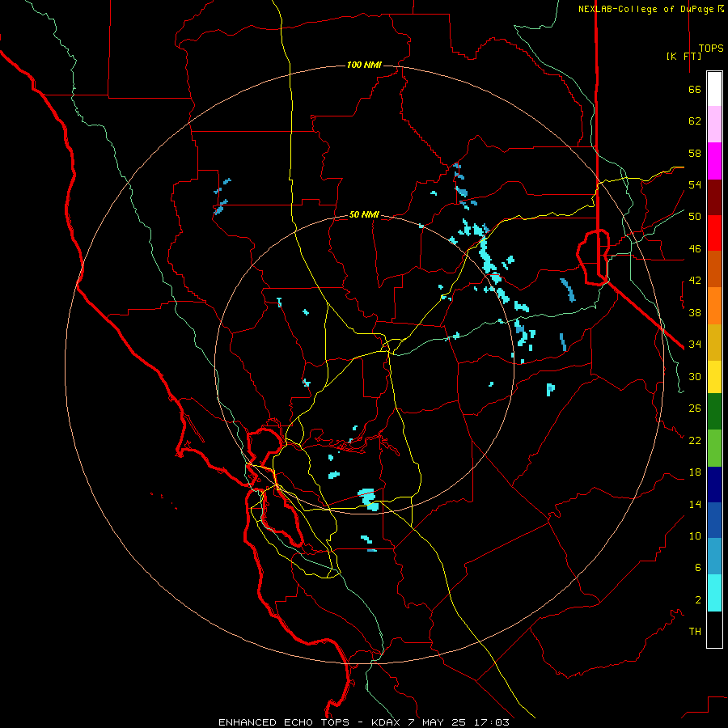Click the yellow legend swatch
The width and height of the screenshot is (728, 728).
(714, 377)
